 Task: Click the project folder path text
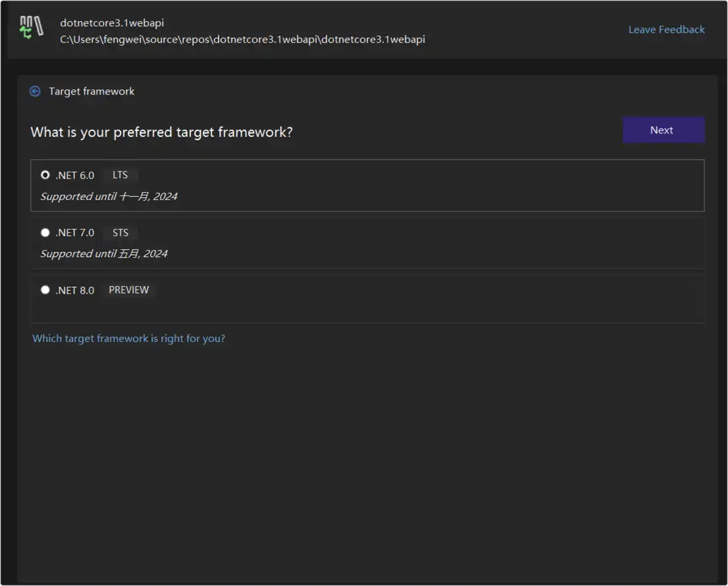(x=242, y=39)
